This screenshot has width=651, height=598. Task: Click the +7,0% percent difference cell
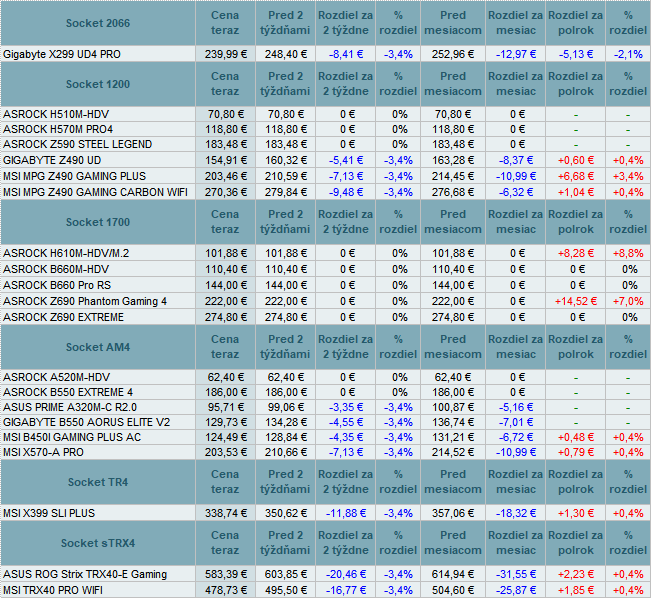click(628, 301)
